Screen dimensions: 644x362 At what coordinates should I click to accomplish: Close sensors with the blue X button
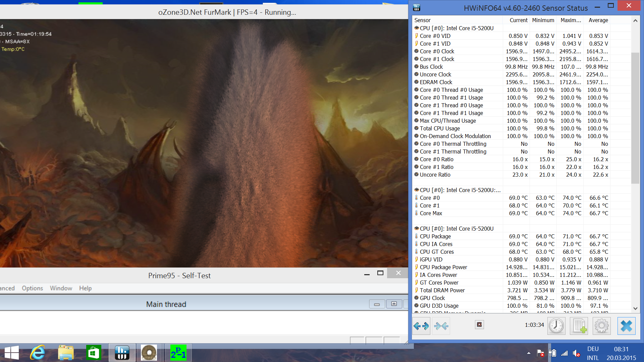626,326
